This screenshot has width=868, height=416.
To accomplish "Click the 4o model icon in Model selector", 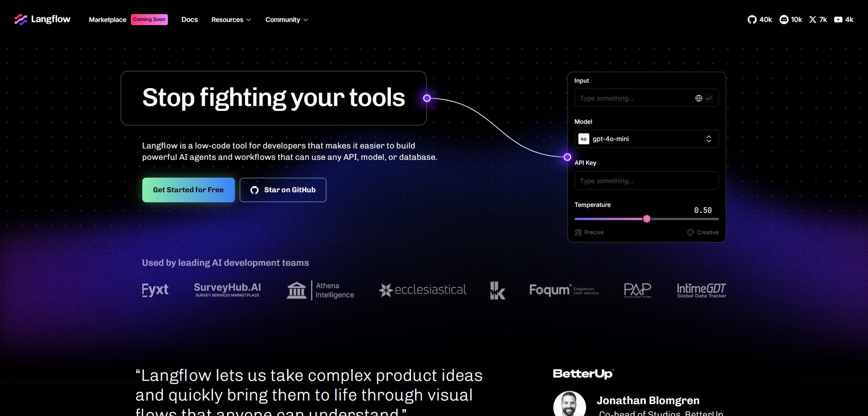I will 584,139.
